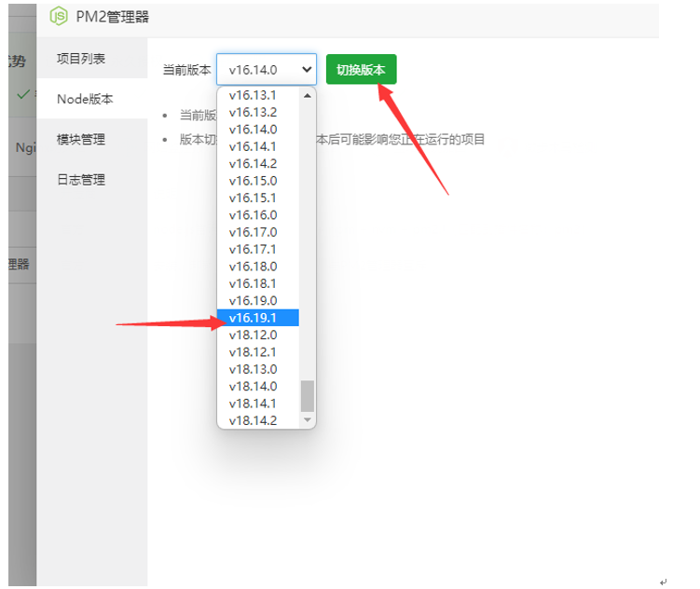Select the highlighted v16.19.1 option
Viewport: 700px width, 589px height.
coord(258,318)
